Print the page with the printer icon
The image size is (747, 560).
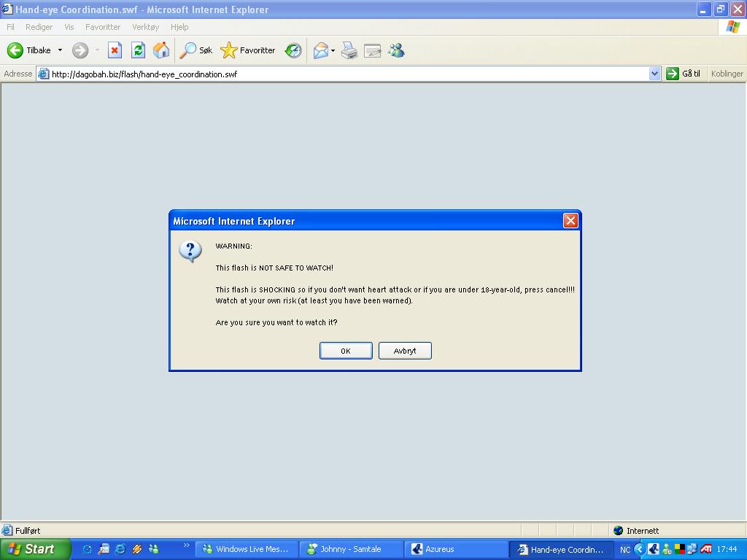(x=349, y=50)
